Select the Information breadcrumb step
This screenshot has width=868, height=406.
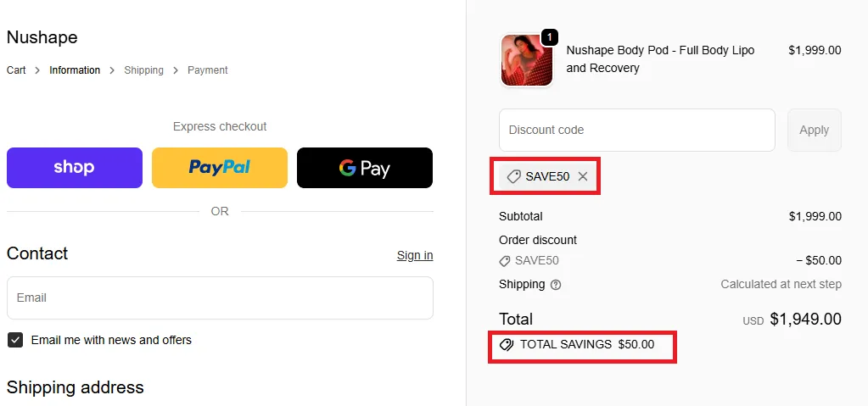[x=75, y=70]
